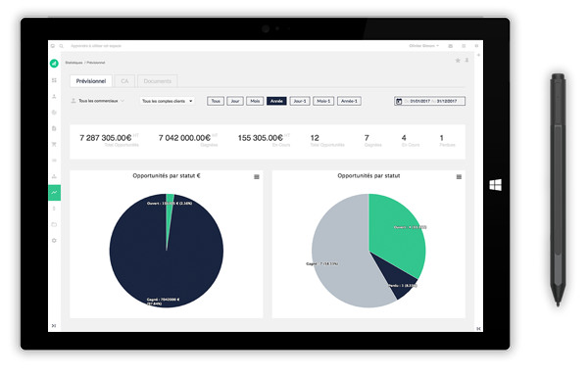Click the 7 287 305.00€ total value
This screenshot has width=588, height=374.
pyautogui.click(x=106, y=138)
